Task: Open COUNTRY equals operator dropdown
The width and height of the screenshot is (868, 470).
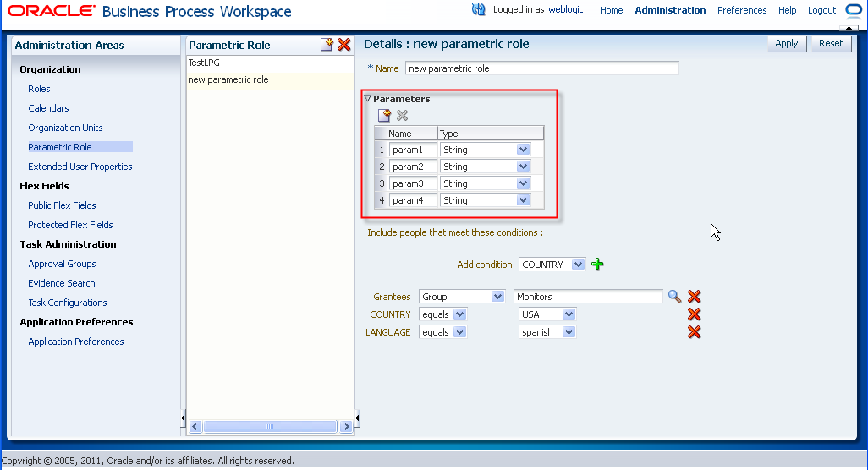Action: pyautogui.click(x=459, y=314)
